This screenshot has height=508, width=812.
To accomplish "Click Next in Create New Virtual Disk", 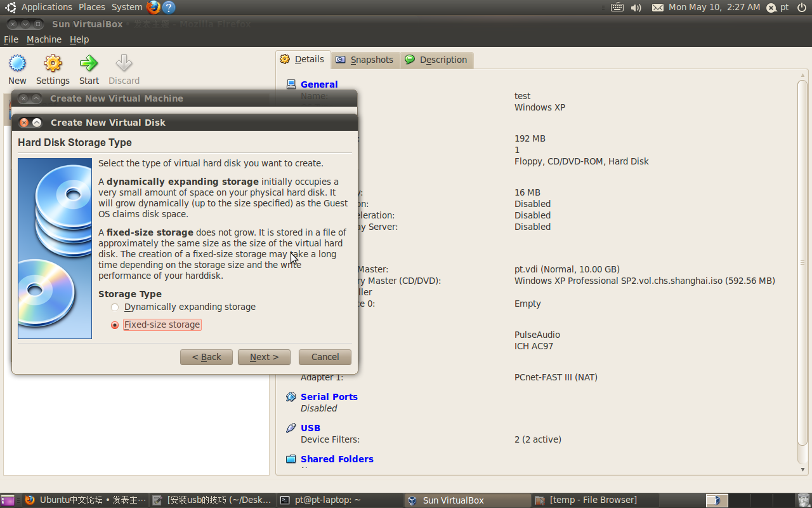I will click(264, 357).
